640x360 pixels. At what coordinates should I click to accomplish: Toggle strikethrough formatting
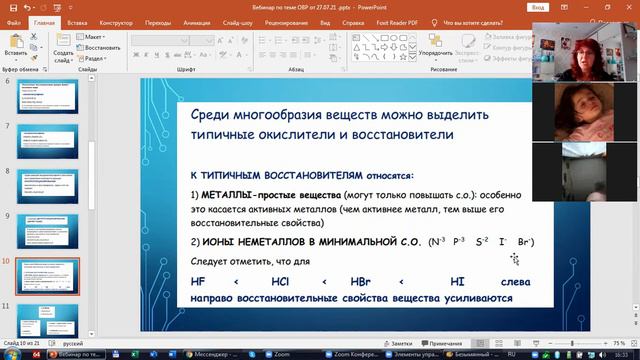[178, 54]
